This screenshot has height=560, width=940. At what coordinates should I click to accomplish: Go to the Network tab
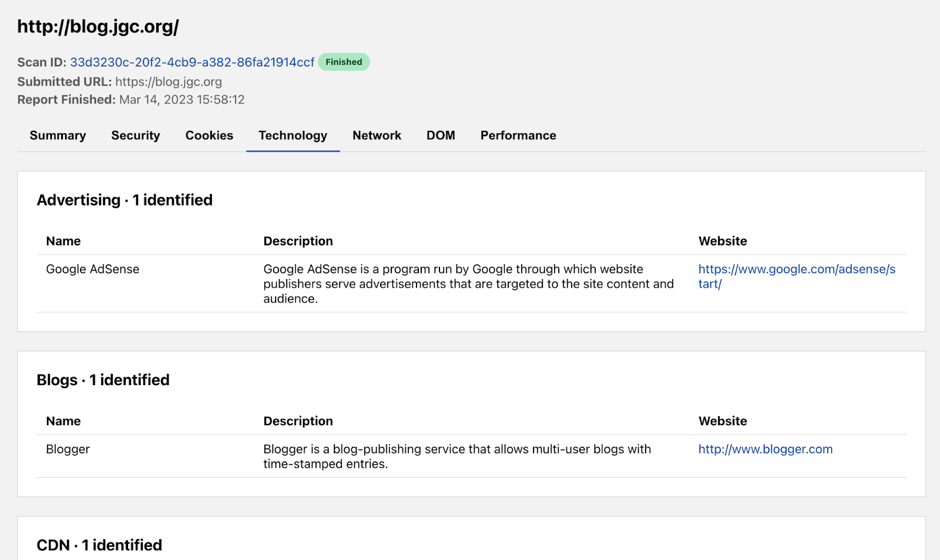[x=377, y=136]
